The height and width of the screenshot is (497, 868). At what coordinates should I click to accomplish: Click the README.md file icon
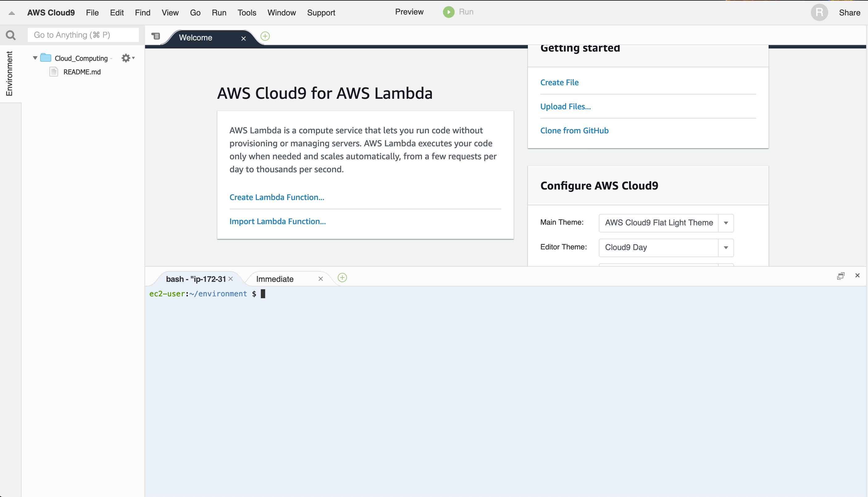point(54,72)
